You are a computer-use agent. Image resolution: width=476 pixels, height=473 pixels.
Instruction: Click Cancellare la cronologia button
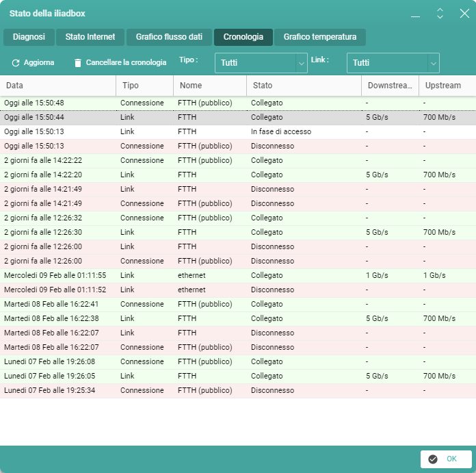(120, 62)
